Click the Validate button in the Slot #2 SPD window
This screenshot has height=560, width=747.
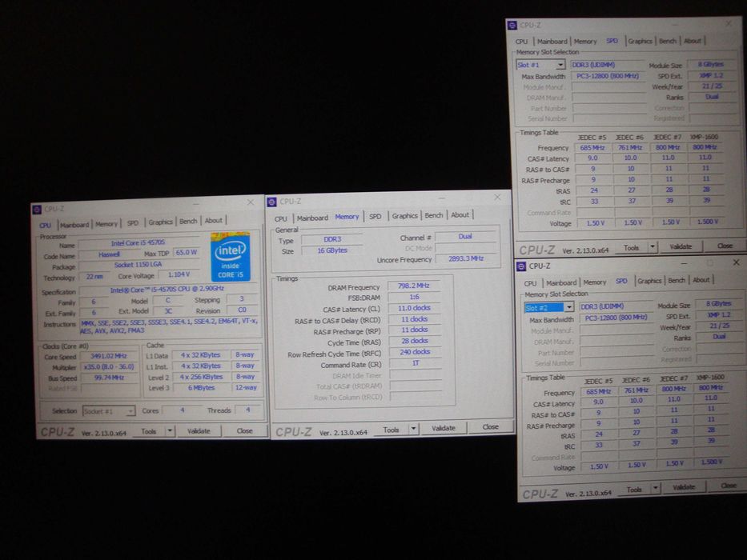684,487
